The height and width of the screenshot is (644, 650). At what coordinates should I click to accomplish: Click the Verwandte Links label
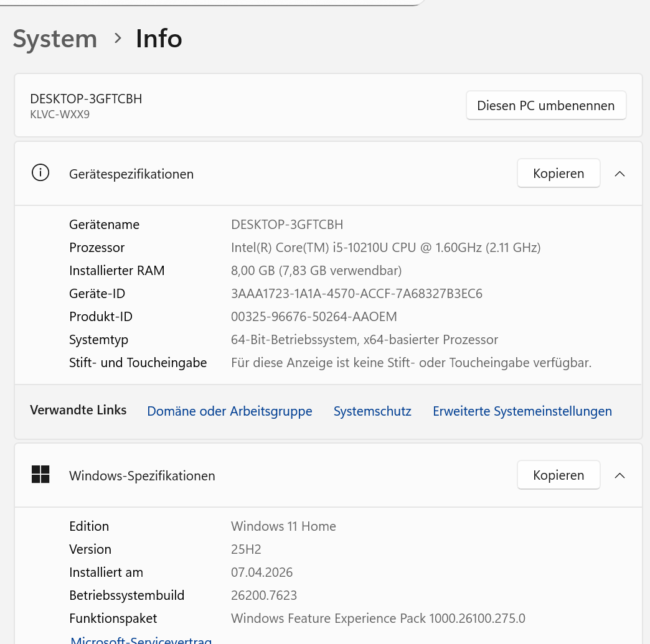(78, 410)
